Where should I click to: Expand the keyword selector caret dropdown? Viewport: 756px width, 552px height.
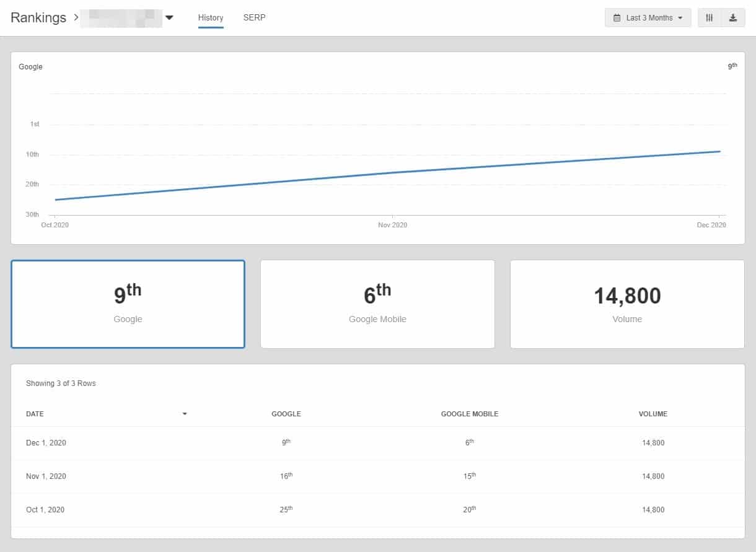click(169, 18)
